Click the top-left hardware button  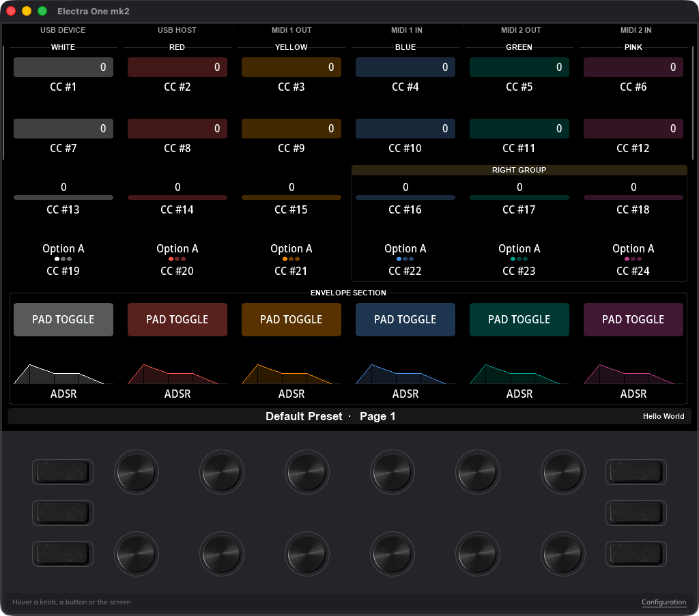(63, 472)
